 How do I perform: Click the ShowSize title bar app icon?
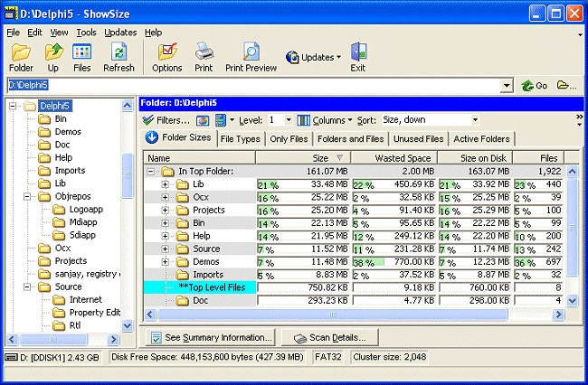click(x=11, y=14)
